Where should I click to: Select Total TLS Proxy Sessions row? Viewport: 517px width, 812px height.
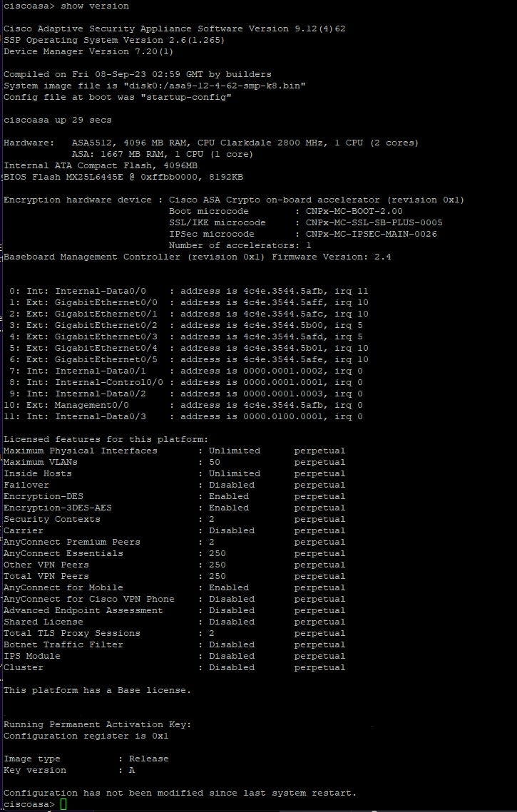pos(175,633)
